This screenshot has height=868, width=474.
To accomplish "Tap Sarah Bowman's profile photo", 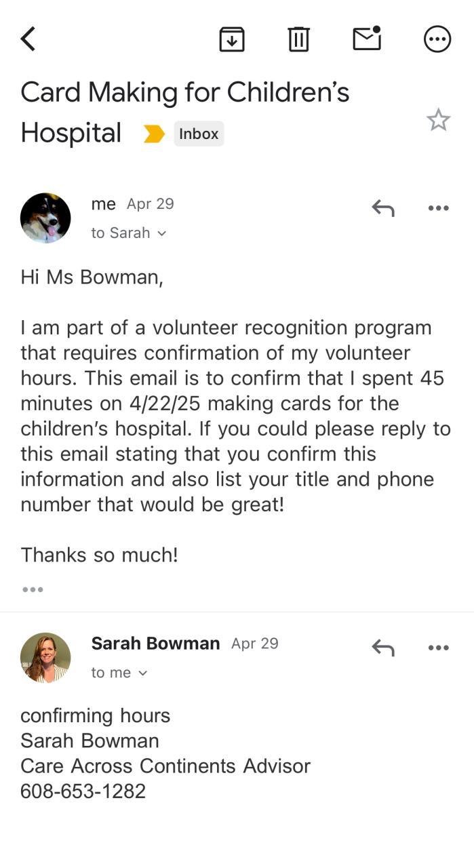I will [45, 658].
